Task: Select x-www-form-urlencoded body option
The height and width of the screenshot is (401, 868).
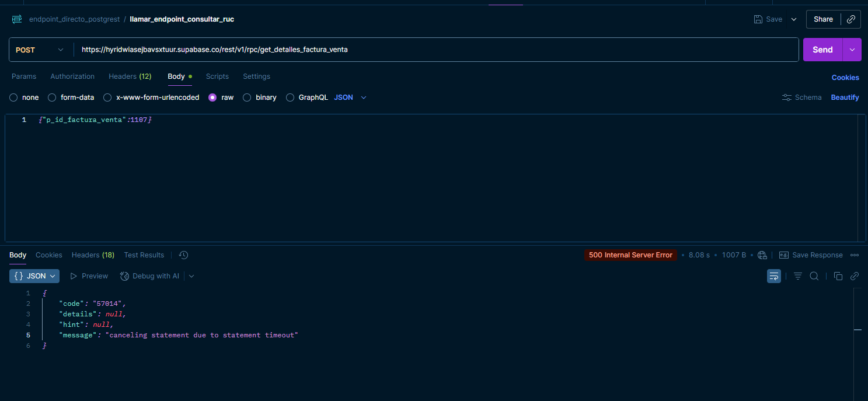Action: tap(107, 97)
